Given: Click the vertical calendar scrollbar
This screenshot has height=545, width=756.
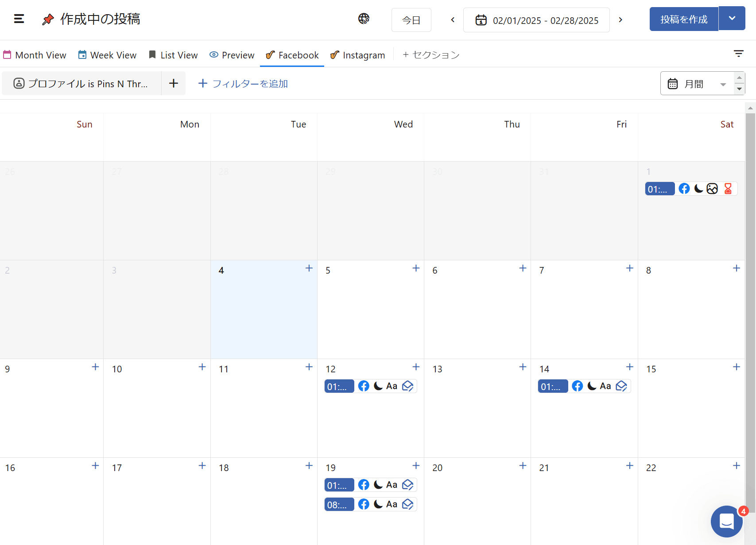Looking at the screenshot, I should (750, 283).
